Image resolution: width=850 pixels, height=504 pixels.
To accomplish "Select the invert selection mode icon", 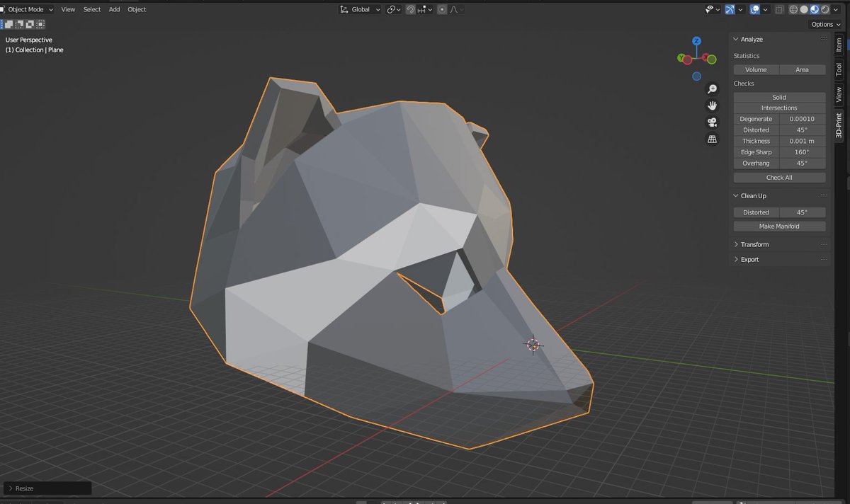I will [x=30, y=24].
